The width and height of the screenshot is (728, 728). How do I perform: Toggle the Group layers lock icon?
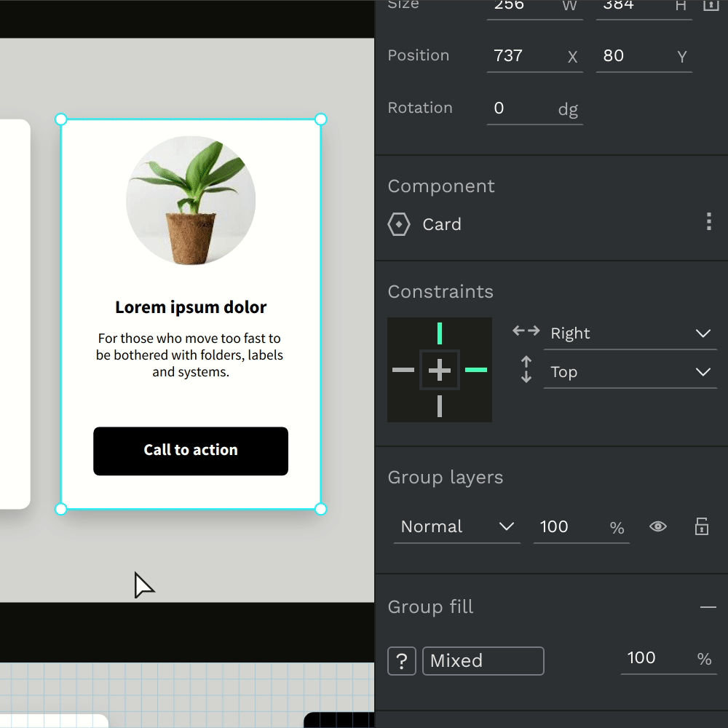pos(701,526)
